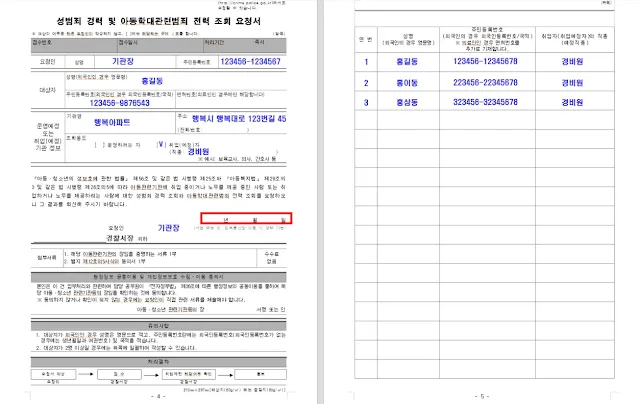639x404 pixels.
Task: Select row number 2 in the page 5 table
Action: pyautogui.click(x=366, y=83)
